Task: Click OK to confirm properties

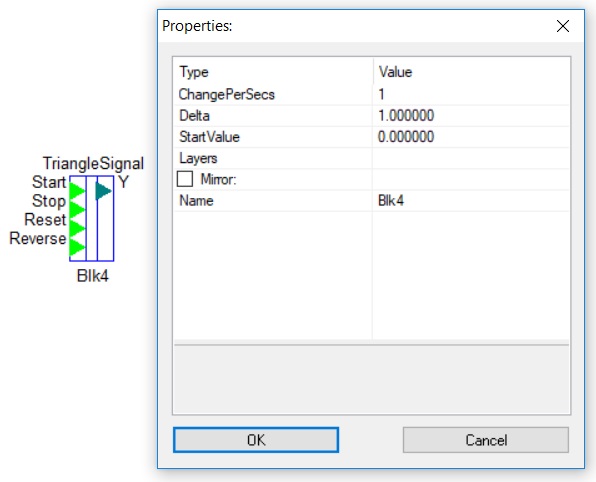Action: (256, 440)
